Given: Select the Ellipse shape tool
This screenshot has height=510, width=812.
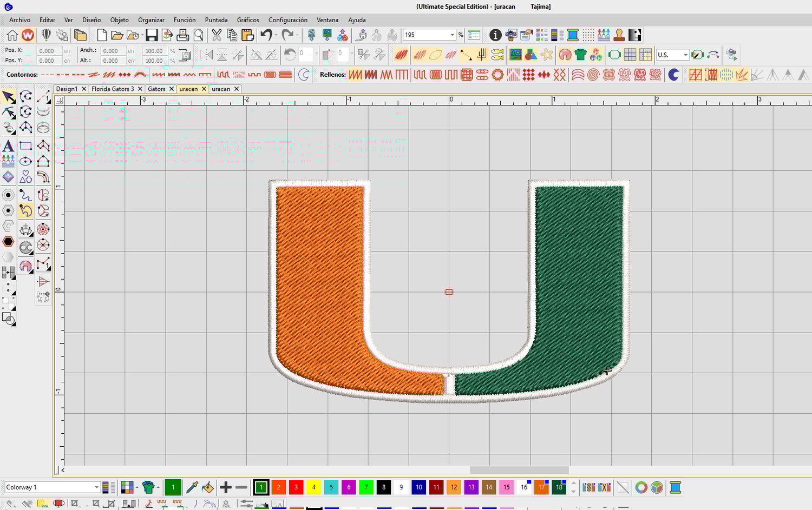Looking at the screenshot, I should point(25,161).
